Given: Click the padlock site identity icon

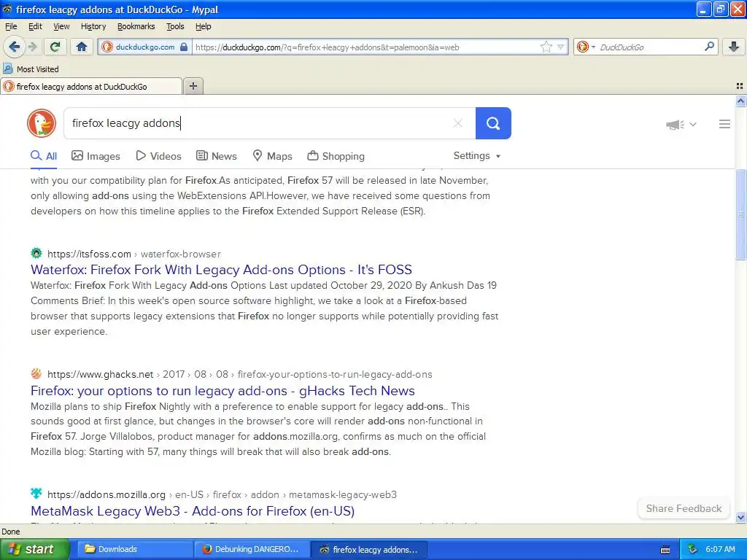Looking at the screenshot, I should pos(184,47).
